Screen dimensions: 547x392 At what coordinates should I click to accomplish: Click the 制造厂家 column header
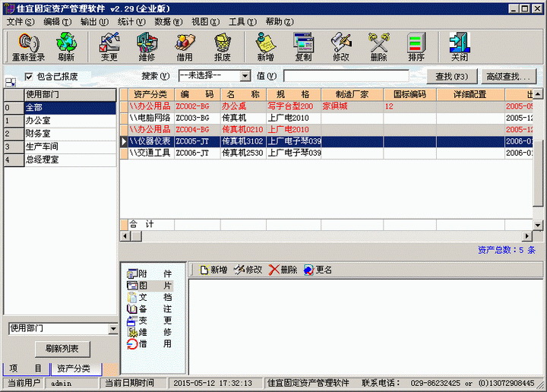tap(352, 94)
